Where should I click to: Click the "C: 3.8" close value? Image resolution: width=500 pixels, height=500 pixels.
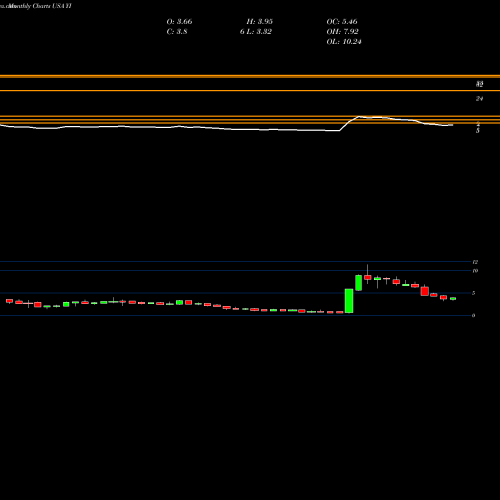click(x=177, y=32)
